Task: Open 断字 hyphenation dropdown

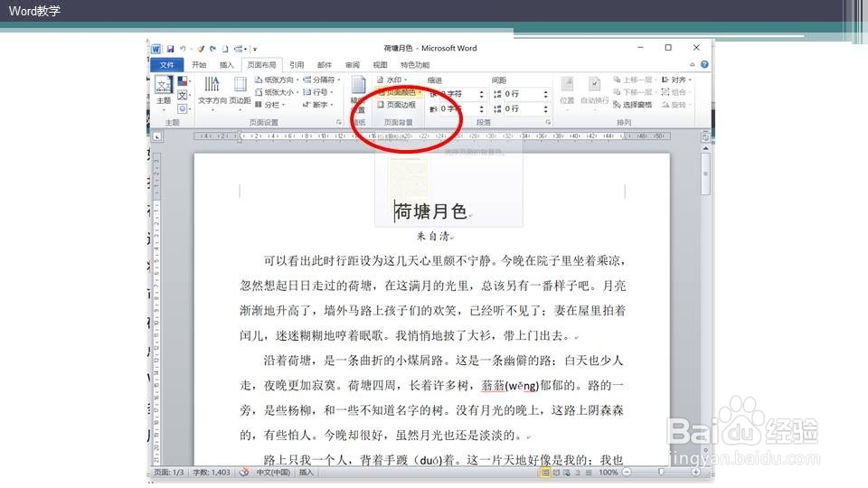Action: [x=317, y=105]
